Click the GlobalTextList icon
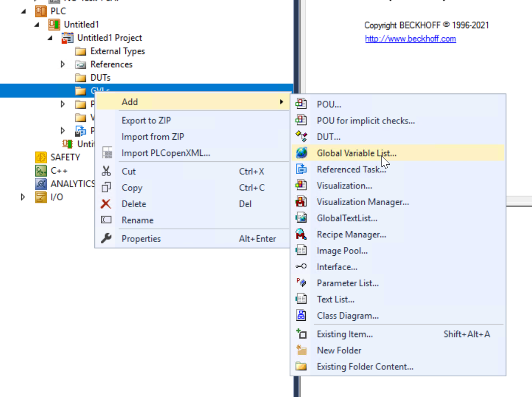The height and width of the screenshot is (397, 532). coord(301,218)
